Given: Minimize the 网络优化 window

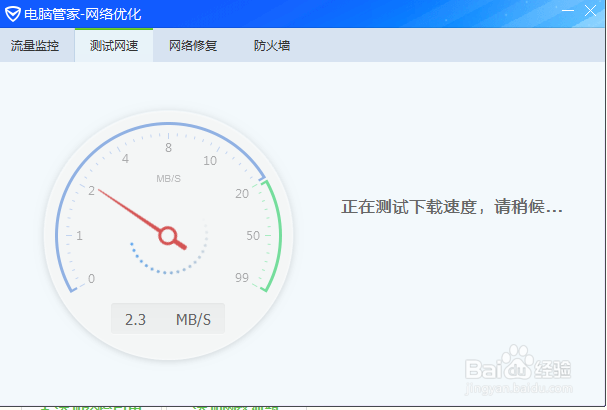Looking at the screenshot, I should tap(568, 10).
